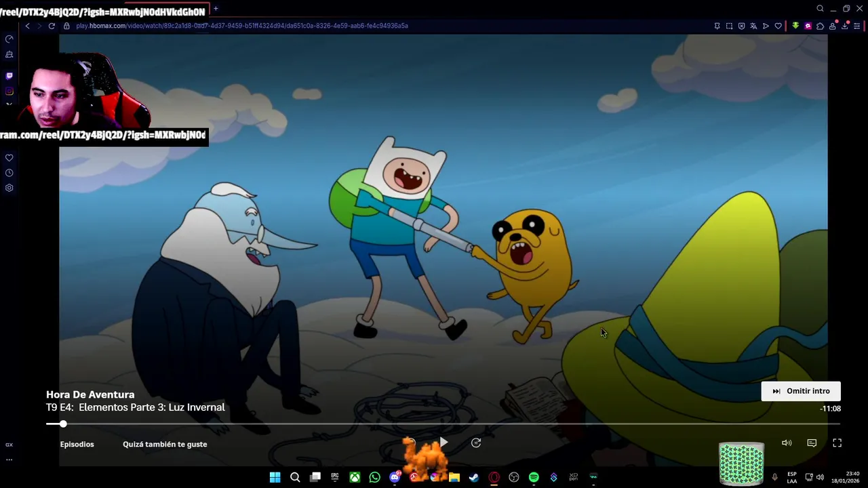Open a new browser tab
This screenshot has height=488, width=868.
[x=216, y=9]
